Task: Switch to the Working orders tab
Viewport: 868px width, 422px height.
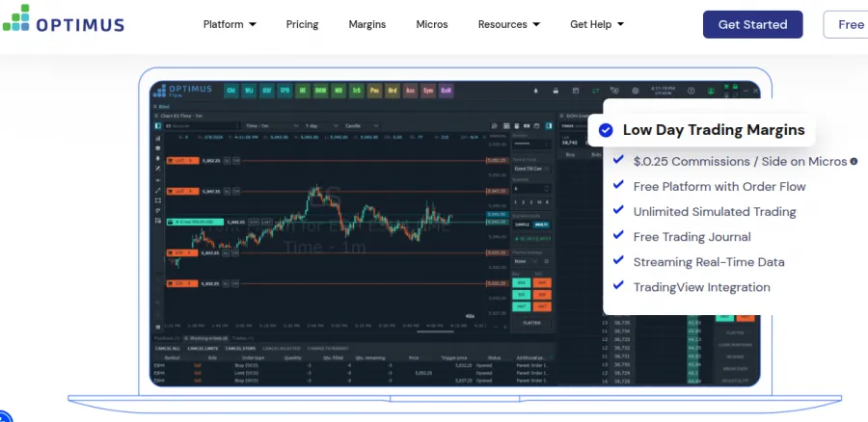Action: (205, 338)
